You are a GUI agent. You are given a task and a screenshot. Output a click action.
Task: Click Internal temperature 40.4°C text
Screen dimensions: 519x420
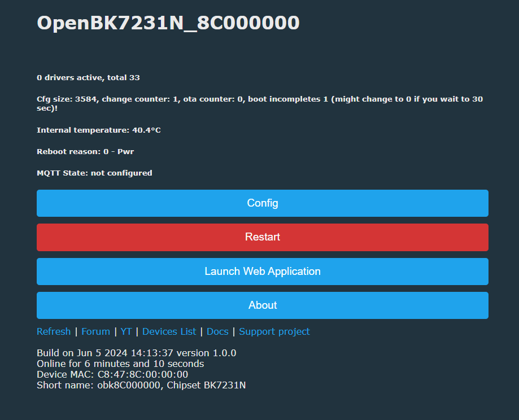[x=99, y=130]
